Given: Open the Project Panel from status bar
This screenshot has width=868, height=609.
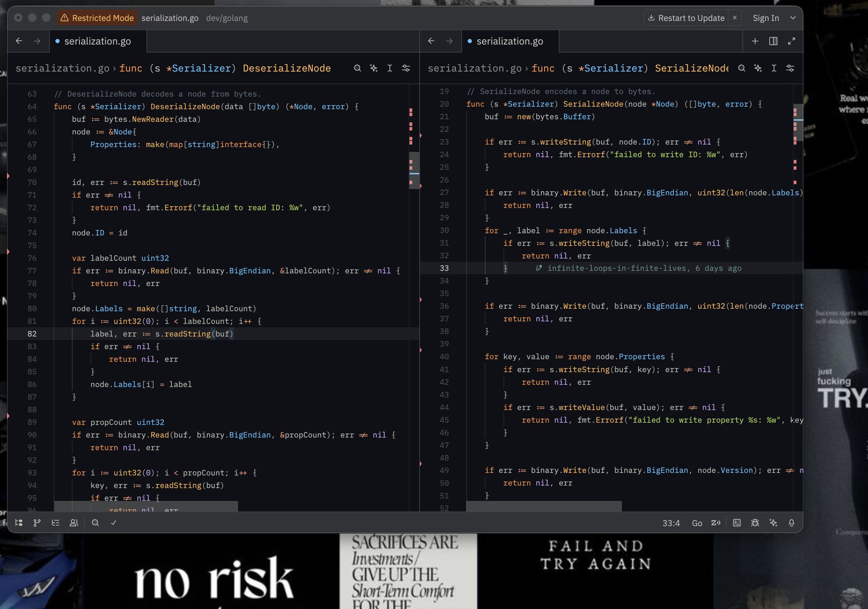Looking at the screenshot, I should (x=19, y=522).
